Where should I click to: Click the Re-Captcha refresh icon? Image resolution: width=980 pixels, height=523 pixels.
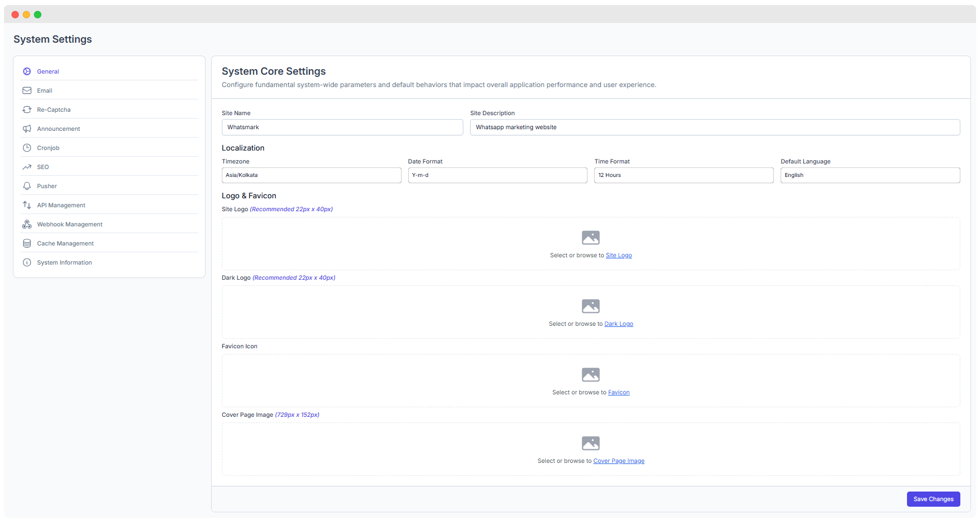(27, 110)
